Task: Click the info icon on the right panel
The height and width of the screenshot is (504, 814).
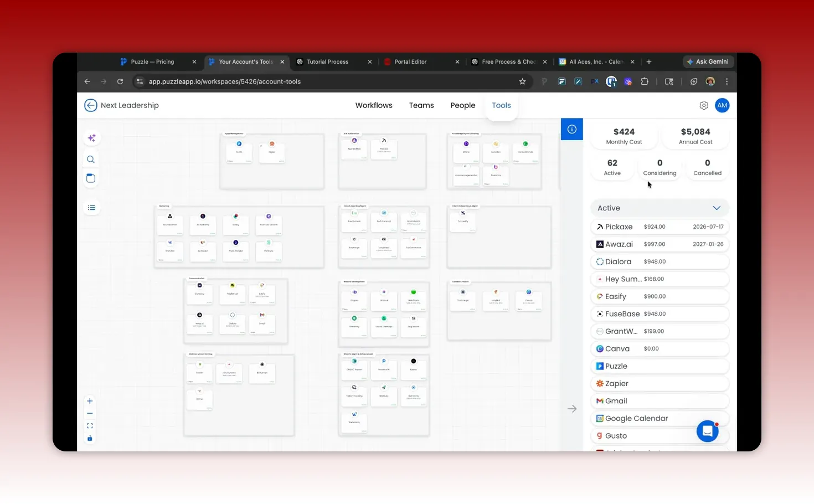Action: tap(571, 128)
